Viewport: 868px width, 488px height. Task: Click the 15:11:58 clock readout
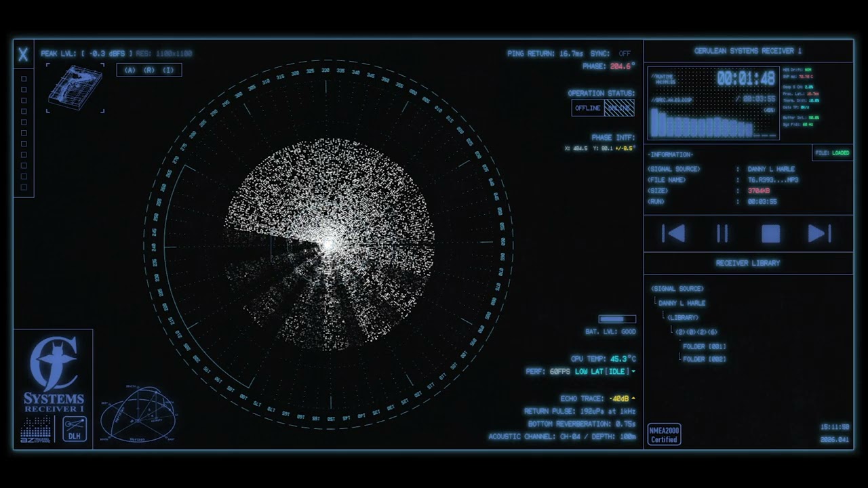tap(835, 427)
